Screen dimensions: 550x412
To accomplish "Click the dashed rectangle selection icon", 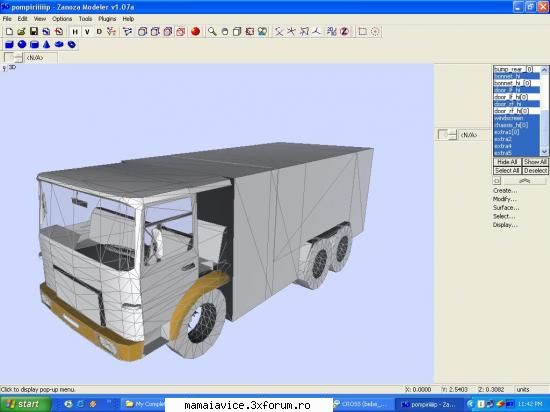I will coord(362,32).
